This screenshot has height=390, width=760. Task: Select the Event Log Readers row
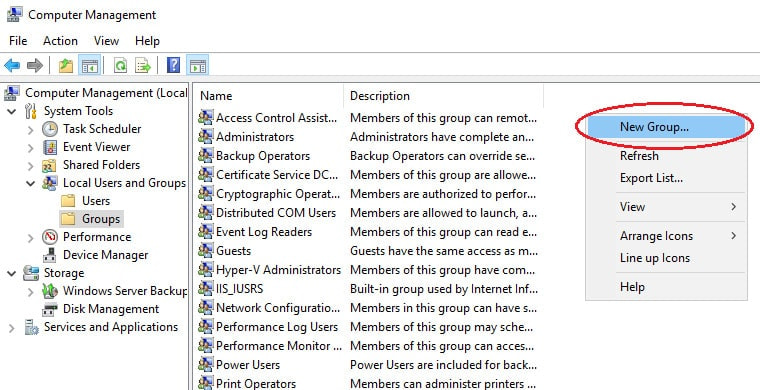(x=368, y=232)
